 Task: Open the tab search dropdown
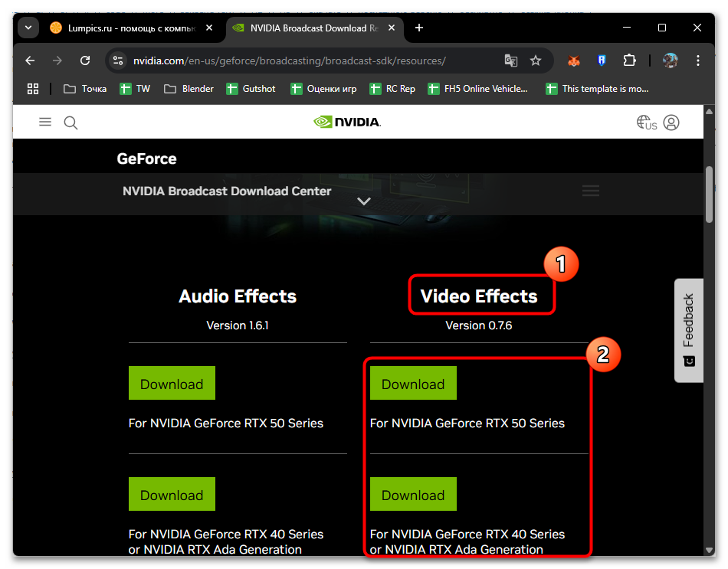(28, 28)
